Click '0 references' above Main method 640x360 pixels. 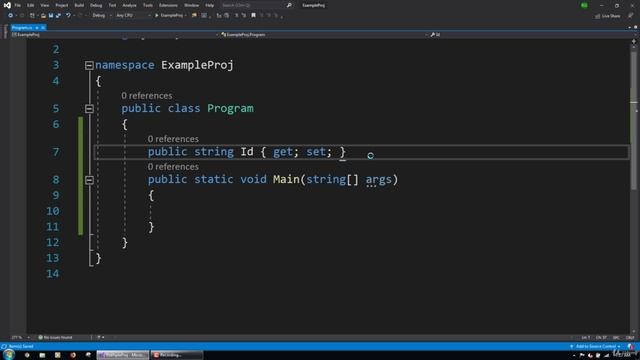click(173, 167)
